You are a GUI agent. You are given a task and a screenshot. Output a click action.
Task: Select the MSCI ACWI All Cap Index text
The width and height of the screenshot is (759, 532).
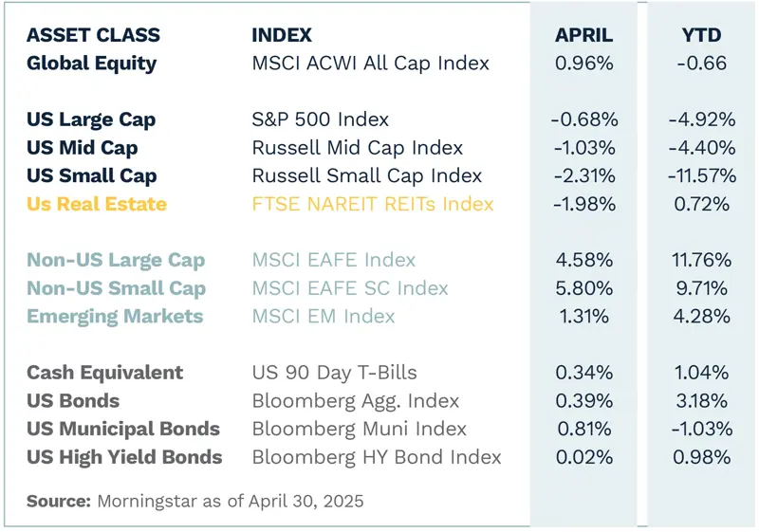pyautogui.click(x=370, y=64)
